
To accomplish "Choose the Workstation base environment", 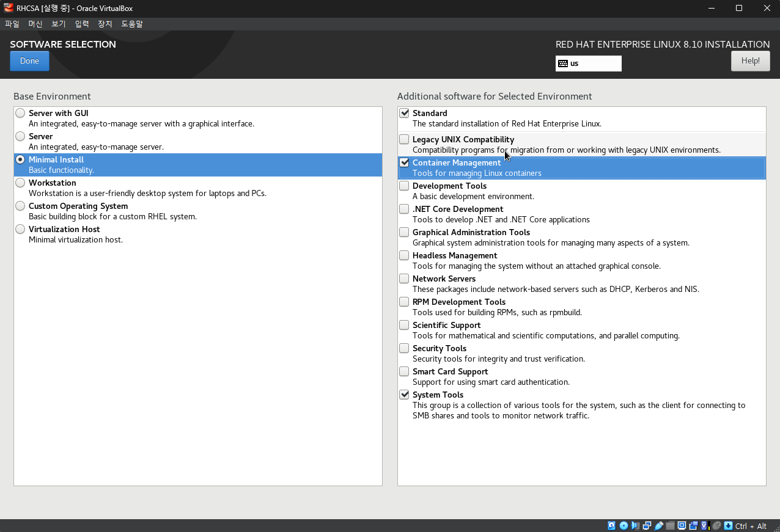I will click(21, 183).
